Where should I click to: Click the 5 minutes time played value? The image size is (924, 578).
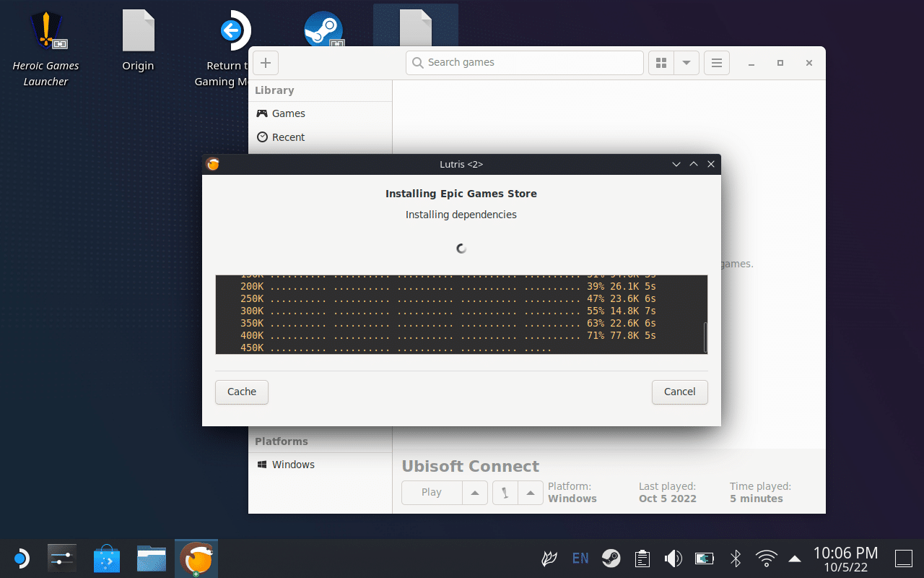(757, 499)
